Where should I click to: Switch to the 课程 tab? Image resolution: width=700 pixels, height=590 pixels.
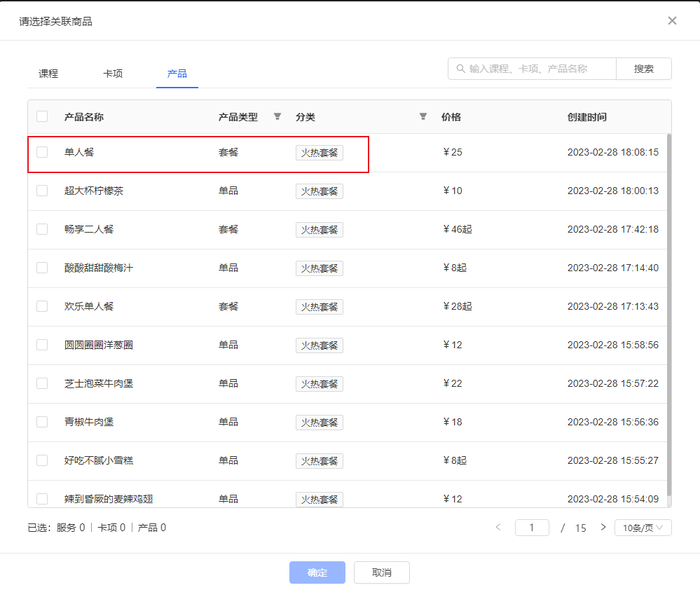48,74
